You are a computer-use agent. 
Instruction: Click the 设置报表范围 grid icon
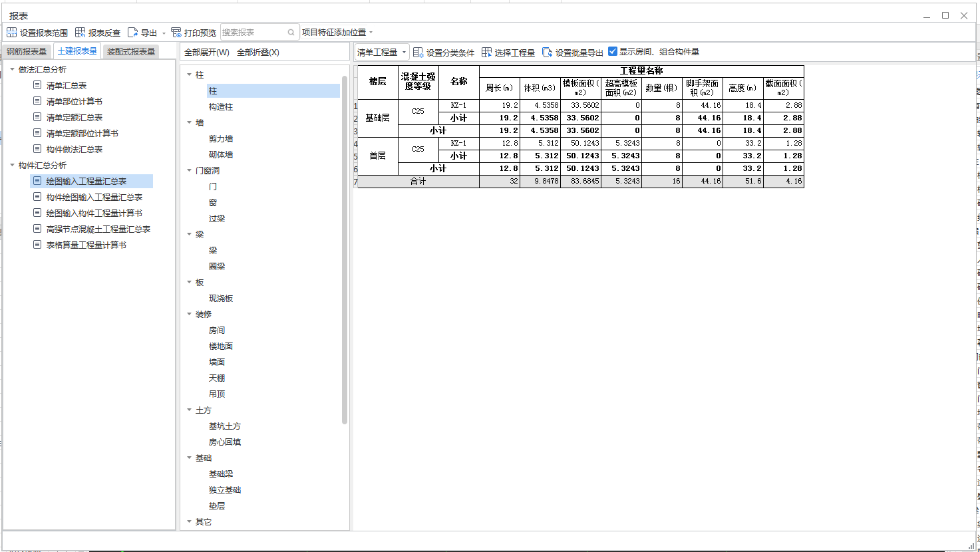pyautogui.click(x=11, y=33)
